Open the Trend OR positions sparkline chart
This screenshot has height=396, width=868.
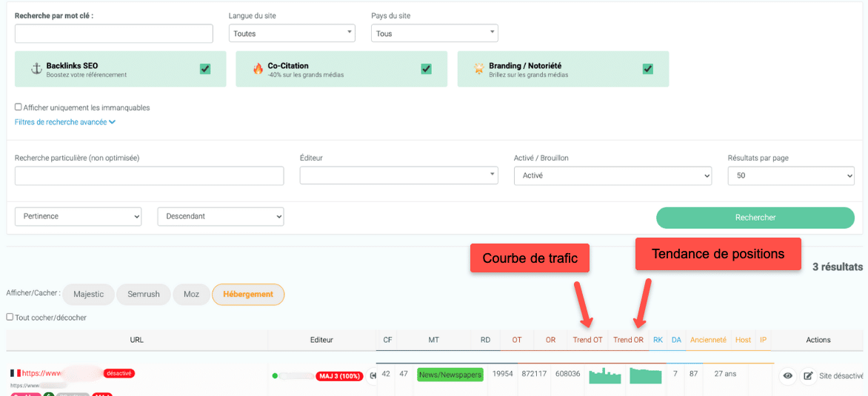(x=646, y=375)
